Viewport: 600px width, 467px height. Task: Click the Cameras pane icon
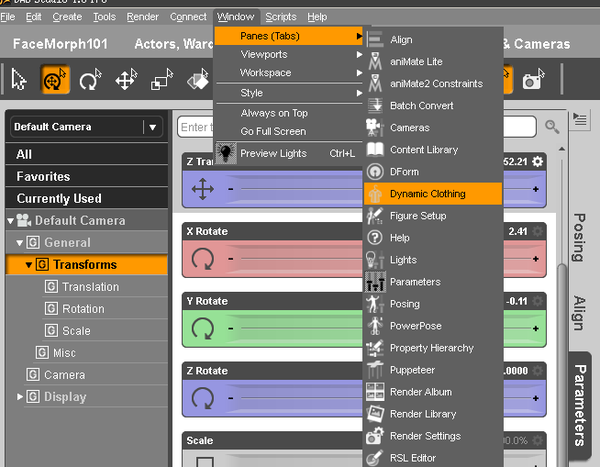click(x=375, y=127)
